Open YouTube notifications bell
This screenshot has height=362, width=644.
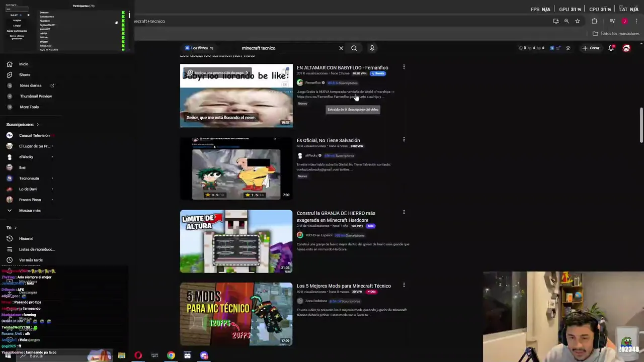[611, 48]
